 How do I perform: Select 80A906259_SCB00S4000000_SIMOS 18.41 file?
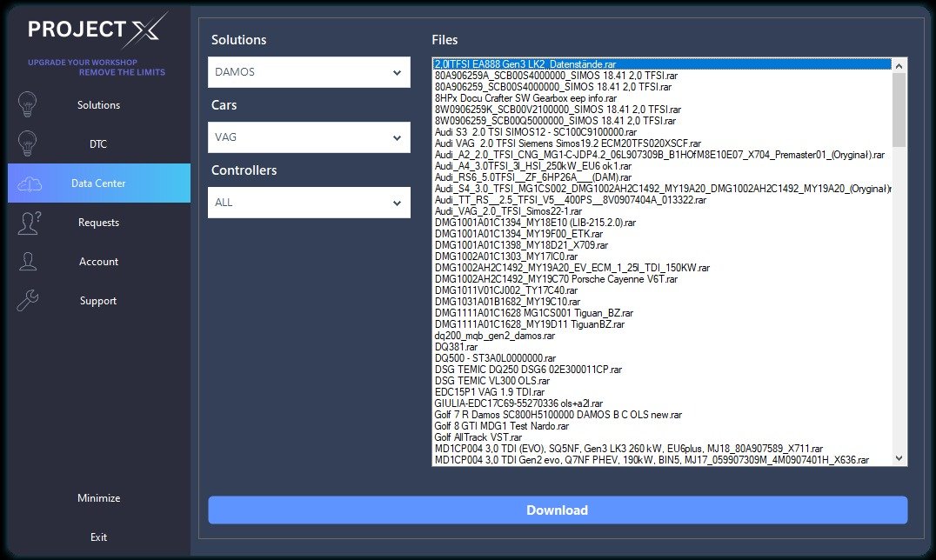point(662,87)
